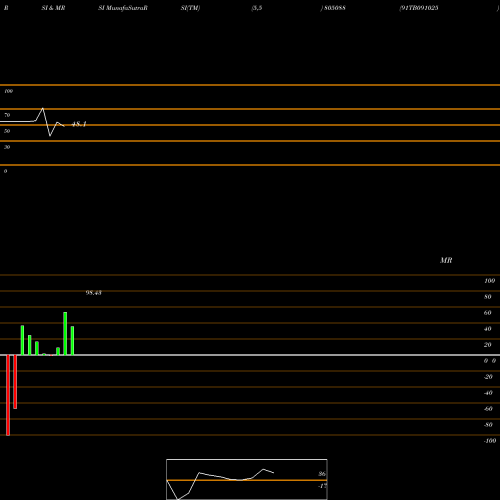Click the mini chart value label -17
Image resolution: width=500 pixels, height=500 pixels.
(x=322, y=486)
